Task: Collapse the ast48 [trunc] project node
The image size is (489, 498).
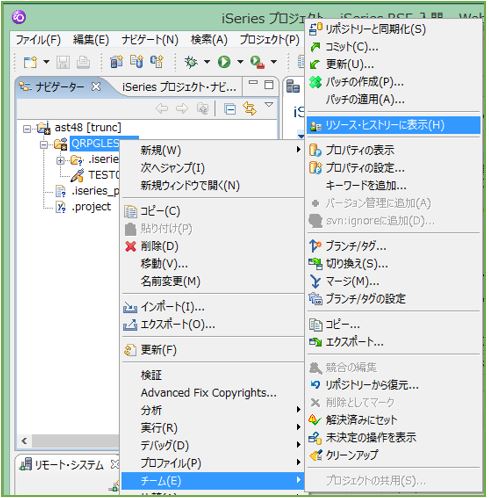Action: tap(27, 129)
